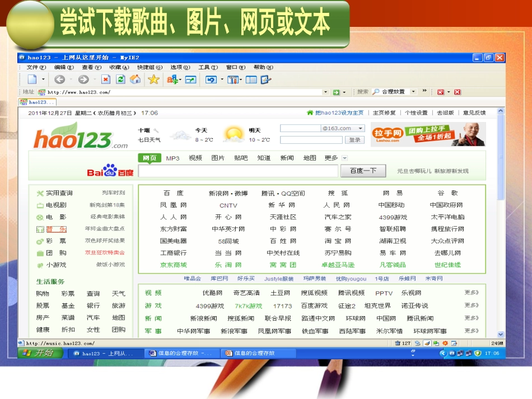Click the blue undo-closed-page icon
Viewport: 532px width, 399px height.
[x=211, y=80]
